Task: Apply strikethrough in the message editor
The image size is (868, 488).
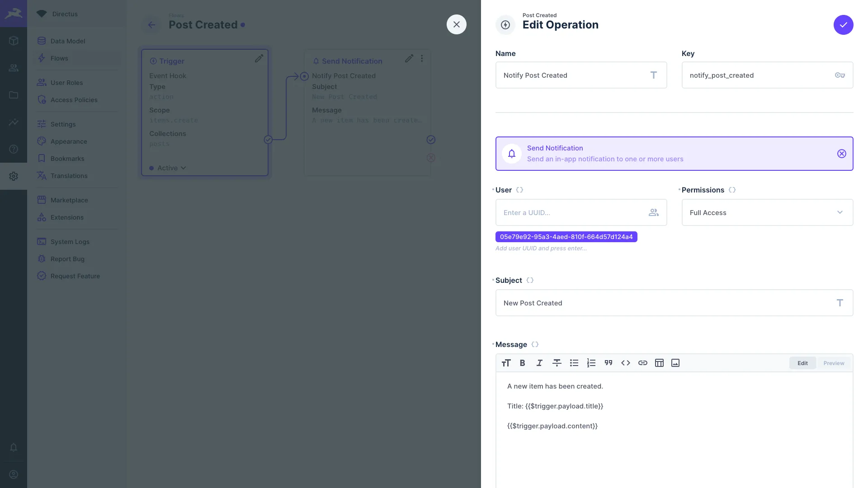Action: 557,363
